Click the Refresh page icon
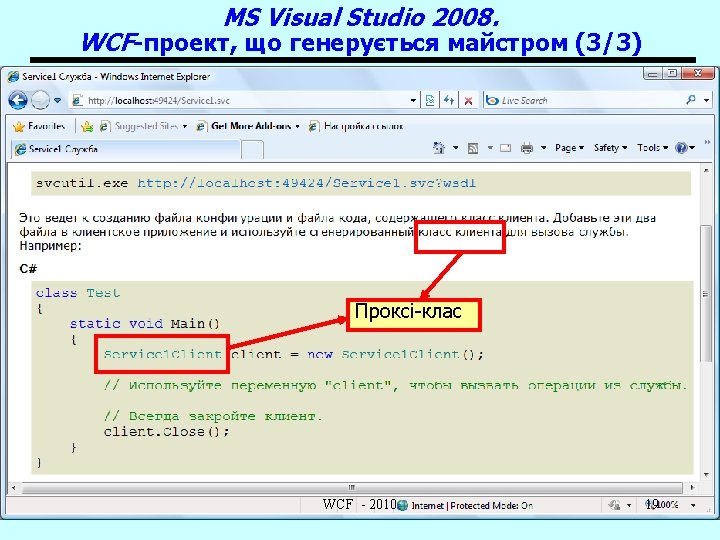This screenshot has width=720, height=540. point(449,101)
